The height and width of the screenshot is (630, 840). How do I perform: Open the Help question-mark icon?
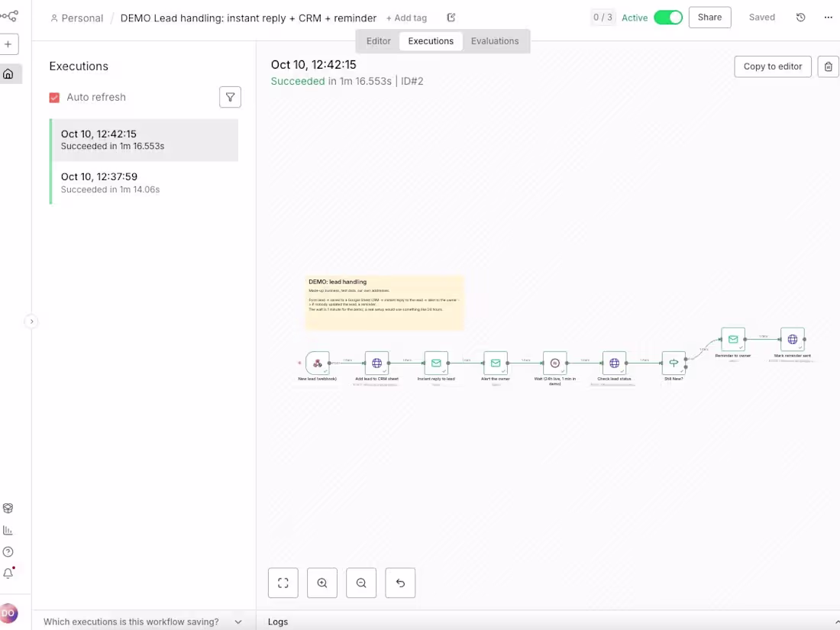tap(8, 552)
